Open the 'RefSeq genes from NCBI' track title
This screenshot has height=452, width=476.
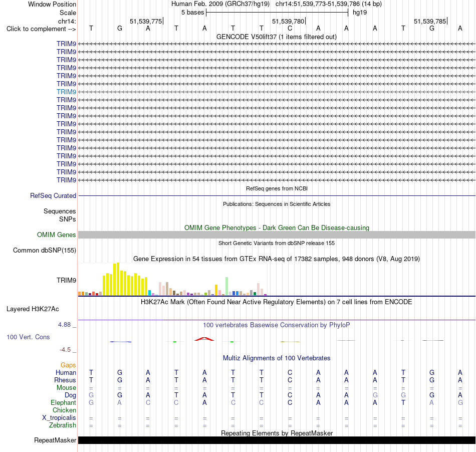click(x=277, y=188)
